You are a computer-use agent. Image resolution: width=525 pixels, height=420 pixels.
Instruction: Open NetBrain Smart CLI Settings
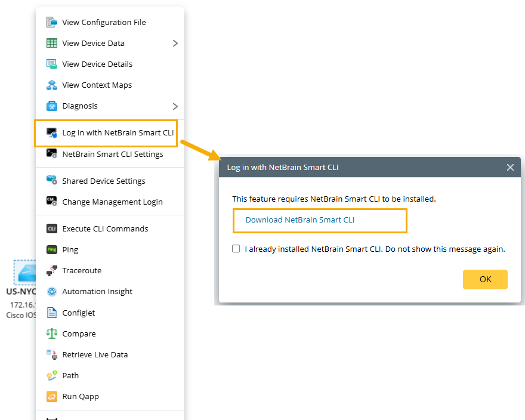point(112,155)
